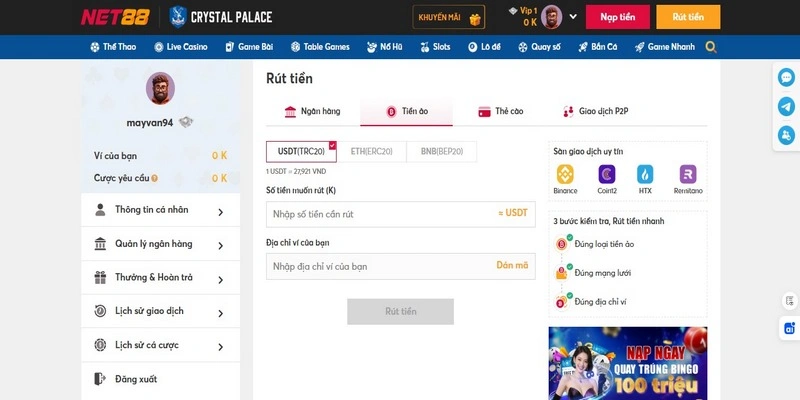The height and width of the screenshot is (400, 800).
Task: Open the Bắn Cá menu
Action: (x=597, y=47)
